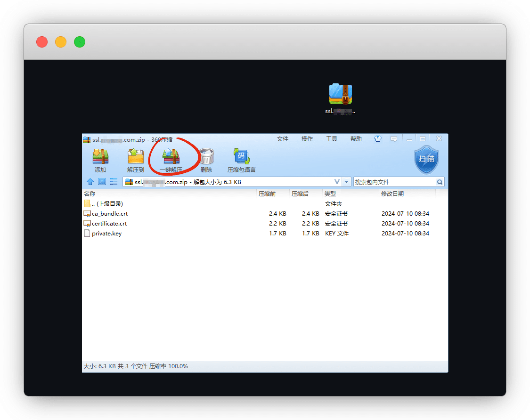Screen dimensions: 530x420
Task: Click the feedback message icon in title bar
Action: click(x=393, y=139)
